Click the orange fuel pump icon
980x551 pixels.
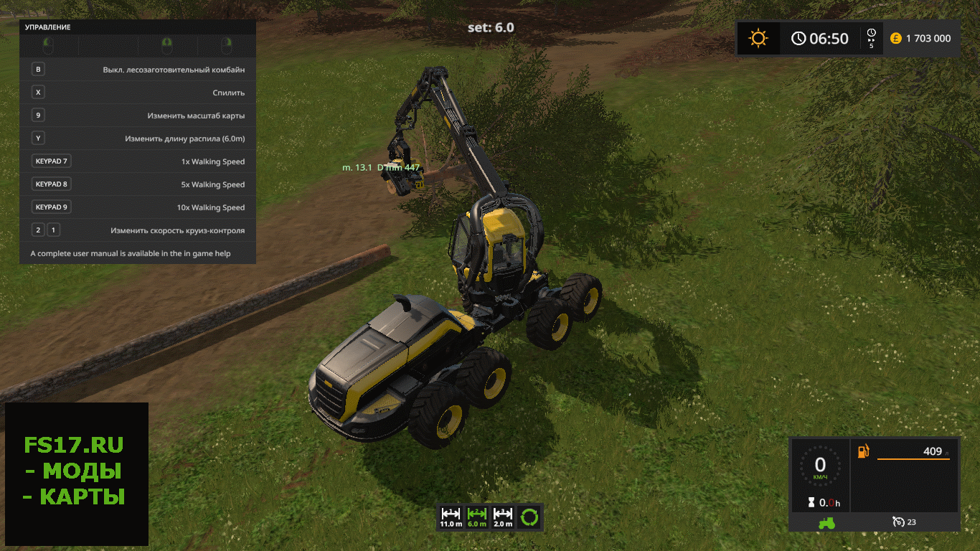pyautogui.click(x=864, y=451)
